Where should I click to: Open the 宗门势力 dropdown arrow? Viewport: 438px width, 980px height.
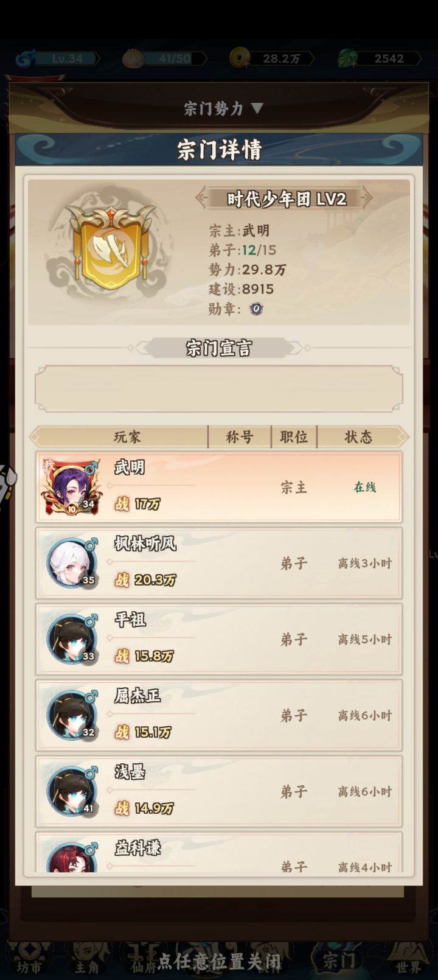(x=257, y=108)
